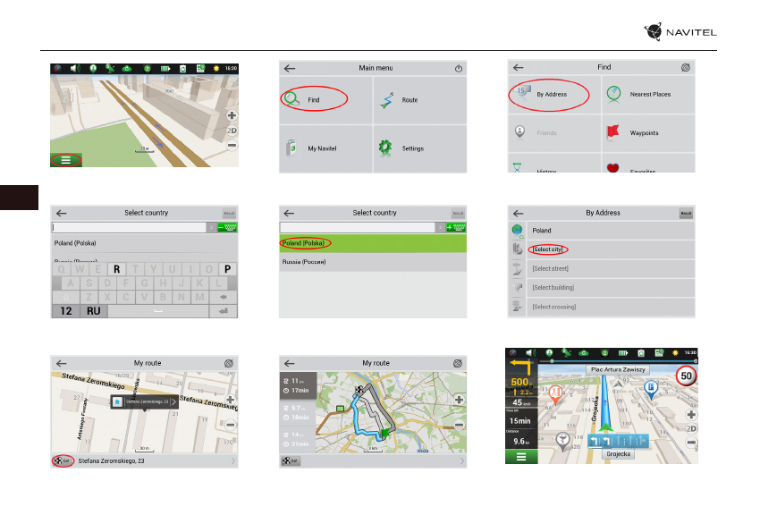The image size is (760, 532).
Task: Open green menu button on first map
Action: tap(65, 160)
